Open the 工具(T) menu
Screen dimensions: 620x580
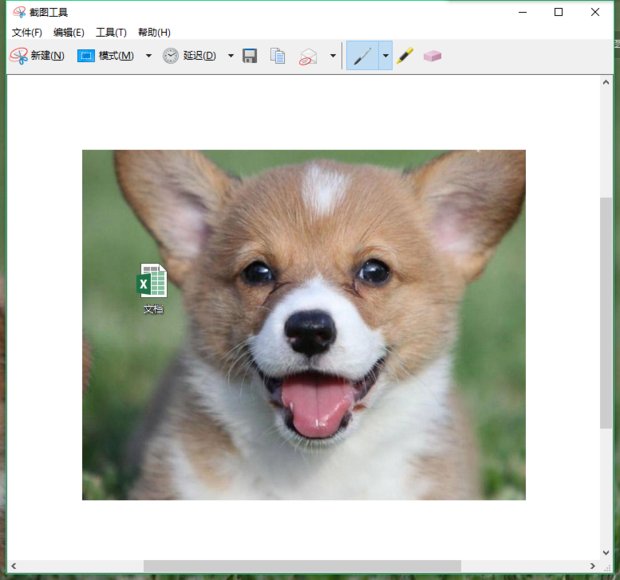[x=111, y=32]
